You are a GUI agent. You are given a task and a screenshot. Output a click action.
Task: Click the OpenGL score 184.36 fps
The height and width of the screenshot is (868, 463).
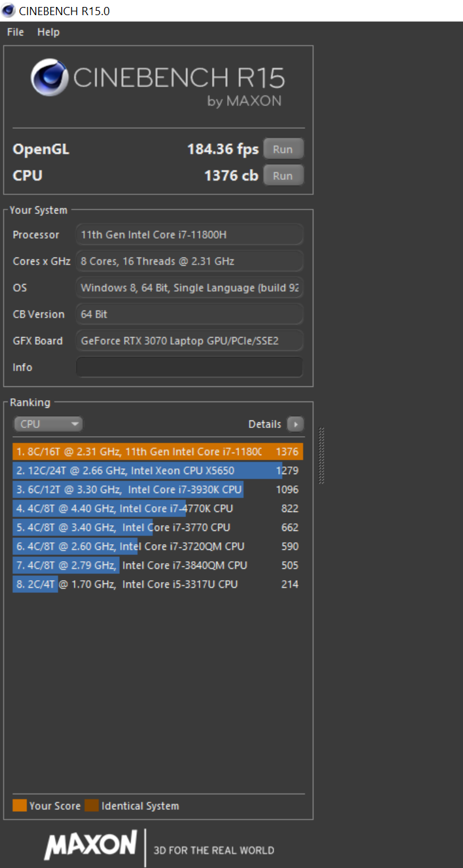[223, 150]
